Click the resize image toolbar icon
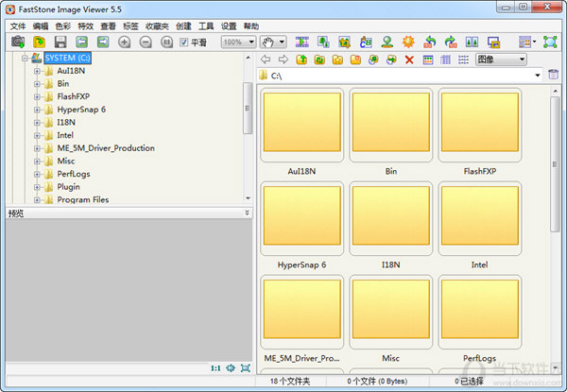 [x=323, y=42]
